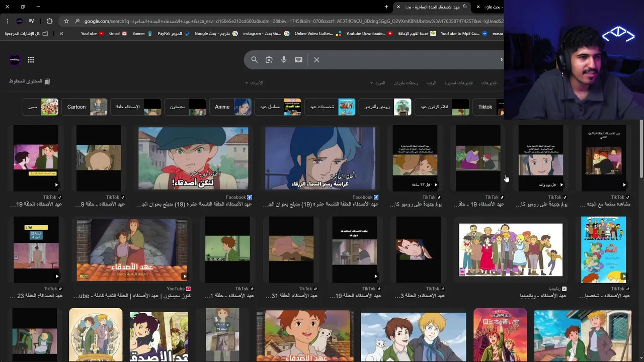Screen dimensions: 644x362
Task: Bookmark this page with star icon
Action: coord(66,21)
